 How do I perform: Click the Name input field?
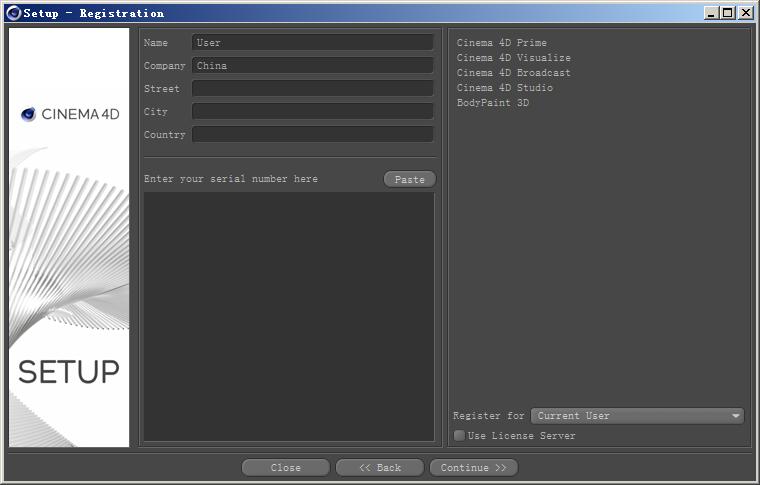[313, 42]
